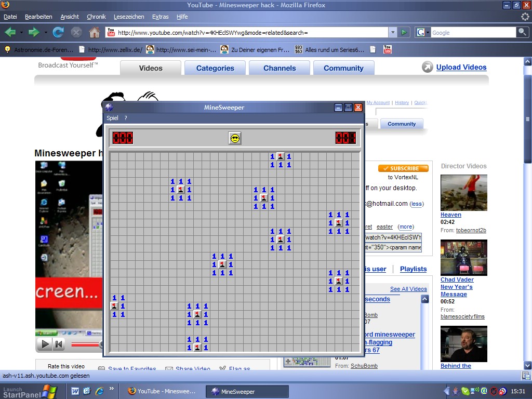The image size is (532, 399).
Task: Click the Firefox back arrow button
Action: [10, 32]
